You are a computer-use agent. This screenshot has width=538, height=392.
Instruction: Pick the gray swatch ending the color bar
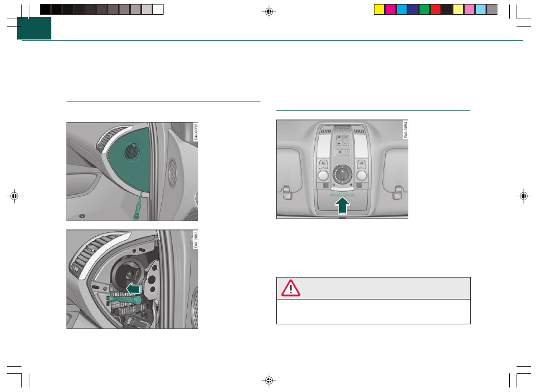(x=492, y=9)
